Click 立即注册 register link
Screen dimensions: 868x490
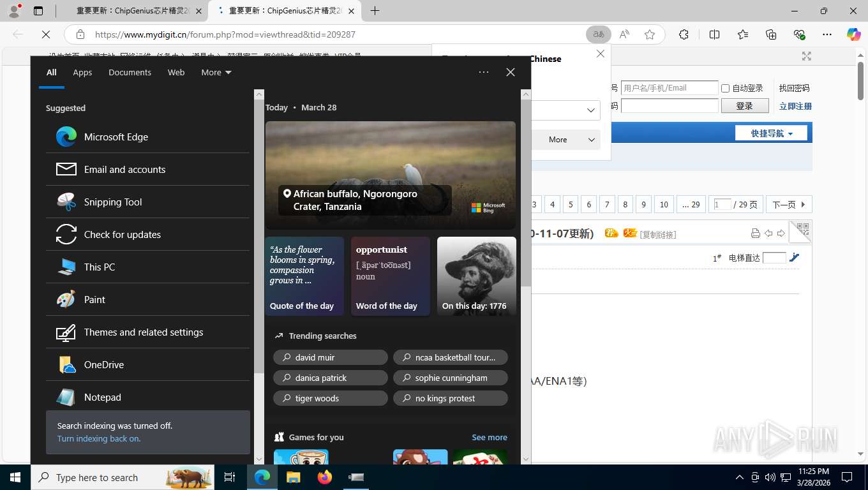(x=795, y=106)
